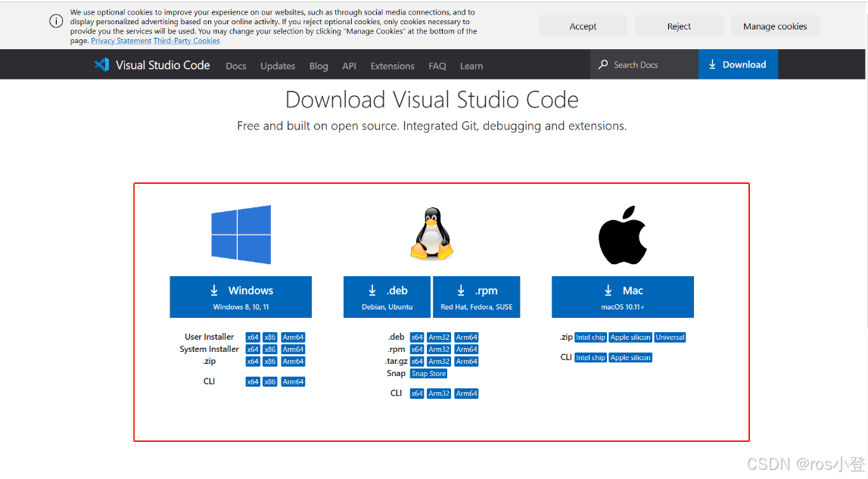The width and height of the screenshot is (868, 479).
Task: Click the 'Download Visual Studio Code' heading
Action: tap(432, 100)
